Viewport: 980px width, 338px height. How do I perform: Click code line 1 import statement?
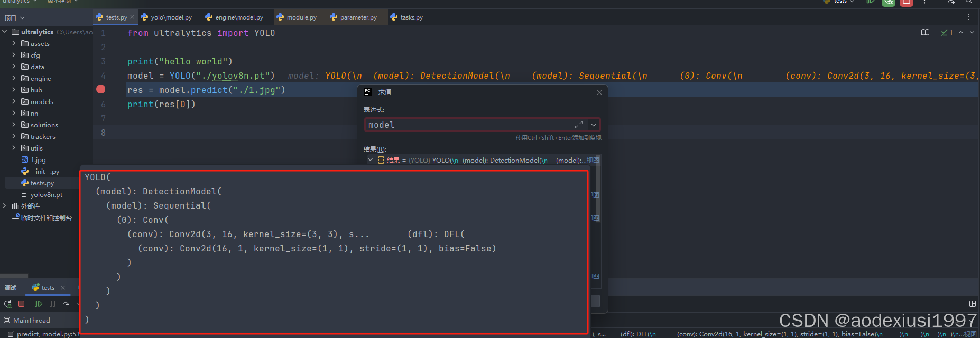201,33
